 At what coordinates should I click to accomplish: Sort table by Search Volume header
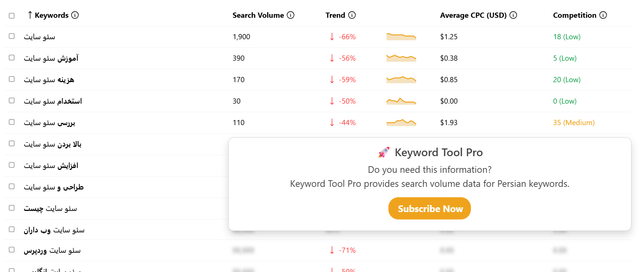258,15
